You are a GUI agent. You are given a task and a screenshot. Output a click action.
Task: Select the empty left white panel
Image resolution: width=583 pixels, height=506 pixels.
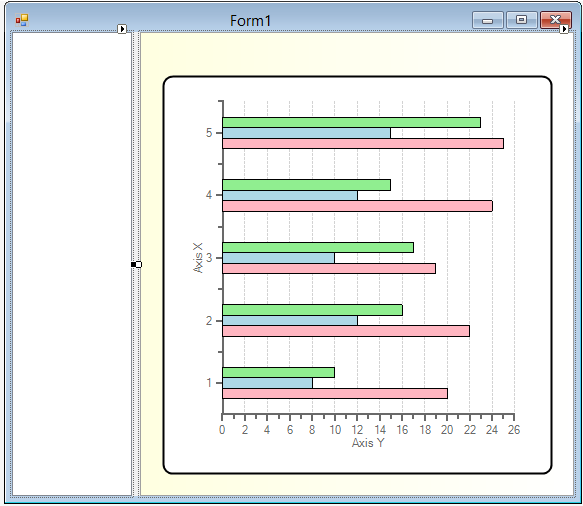pos(72,264)
